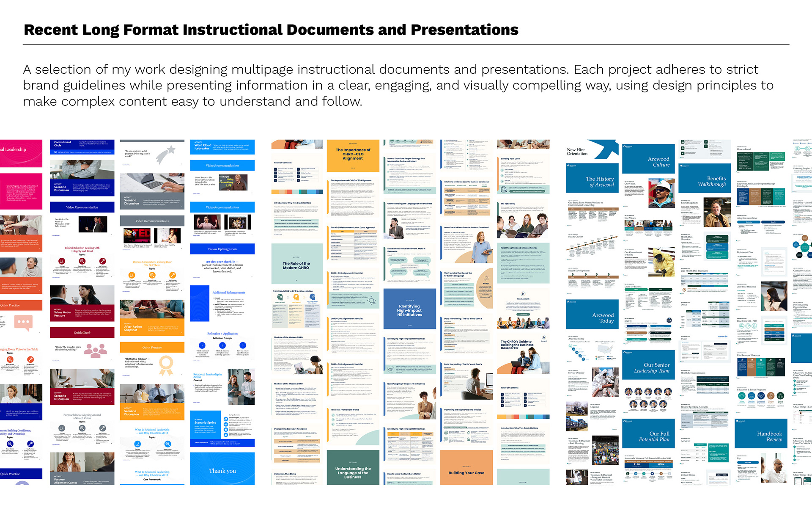The image size is (812, 508).
Task: Select the blue Identifying High-Impact HR Initiatives page
Action: click(x=409, y=309)
